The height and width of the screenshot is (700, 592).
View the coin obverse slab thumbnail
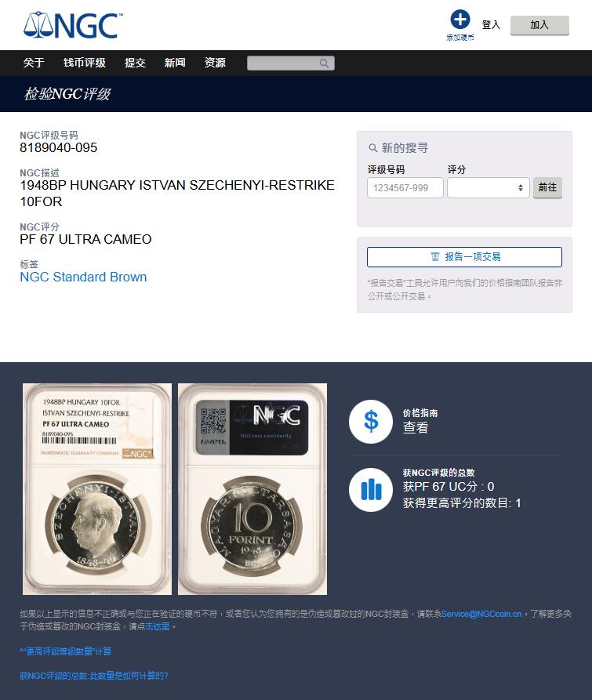click(97, 489)
